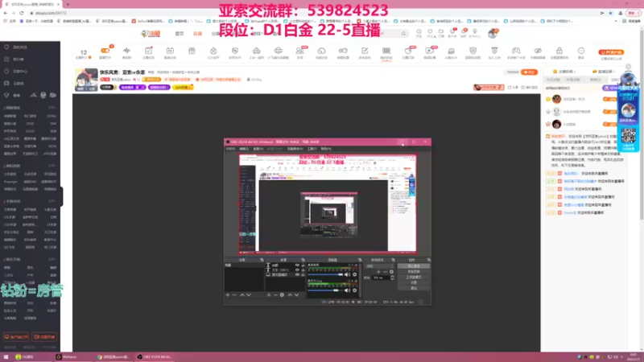This screenshot has width=644, height=362.
Task: Open the second (Edit) menu in OBS
Action: (x=244, y=149)
